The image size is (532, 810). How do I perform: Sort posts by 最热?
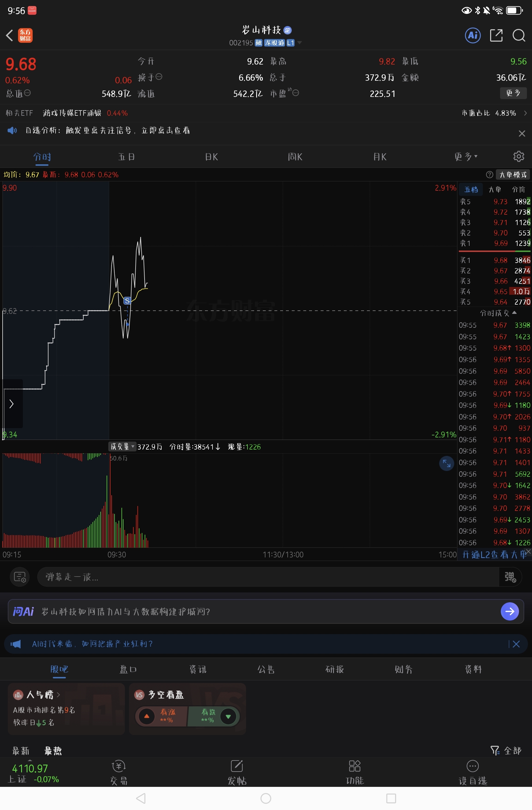(x=53, y=751)
